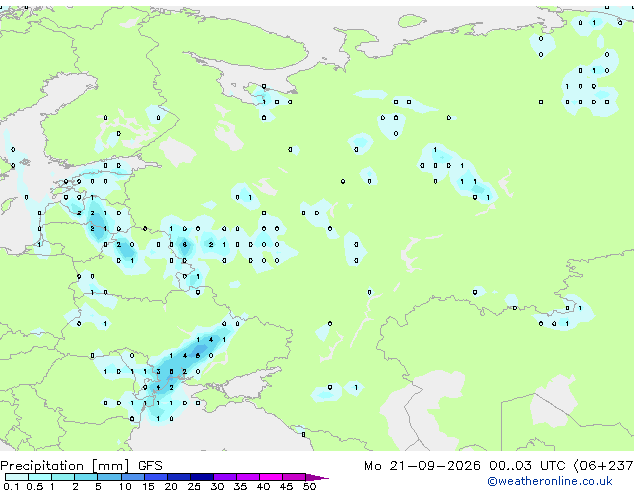The height and width of the screenshot is (490, 634).
Task: Click the legend swatch between 2 and 5
Action: (x=86, y=477)
